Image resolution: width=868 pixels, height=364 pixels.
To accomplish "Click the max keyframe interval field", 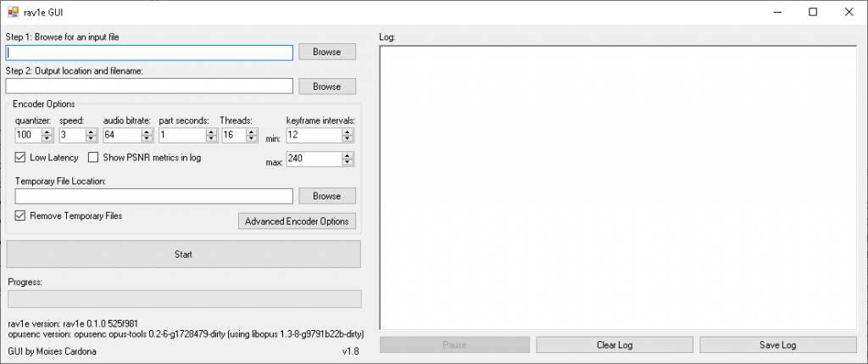I will [314, 159].
